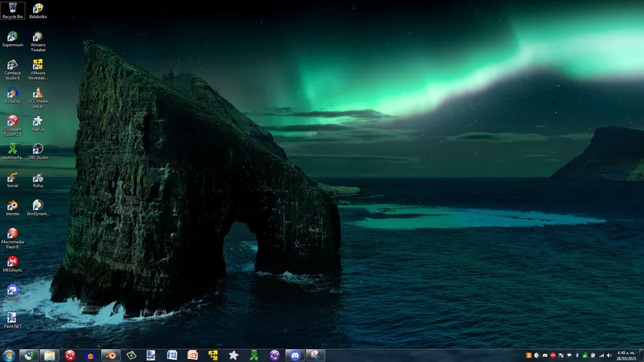
Task: Open the purple round taskbar icon
Action: click(274, 356)
